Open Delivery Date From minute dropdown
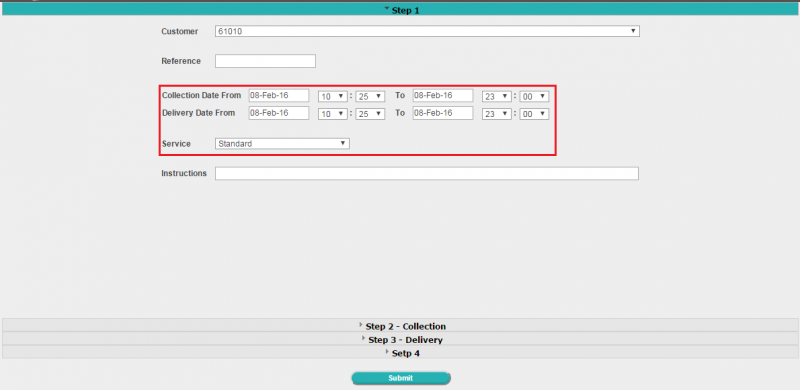Screen dimensions: 800x390 click(370, 114)
